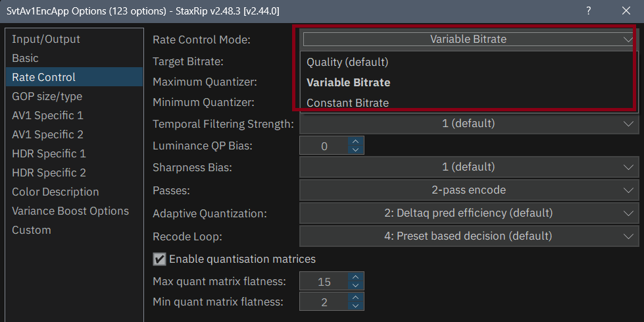
Task: Expand the Passes dropdown
Action: pos(468,190)
